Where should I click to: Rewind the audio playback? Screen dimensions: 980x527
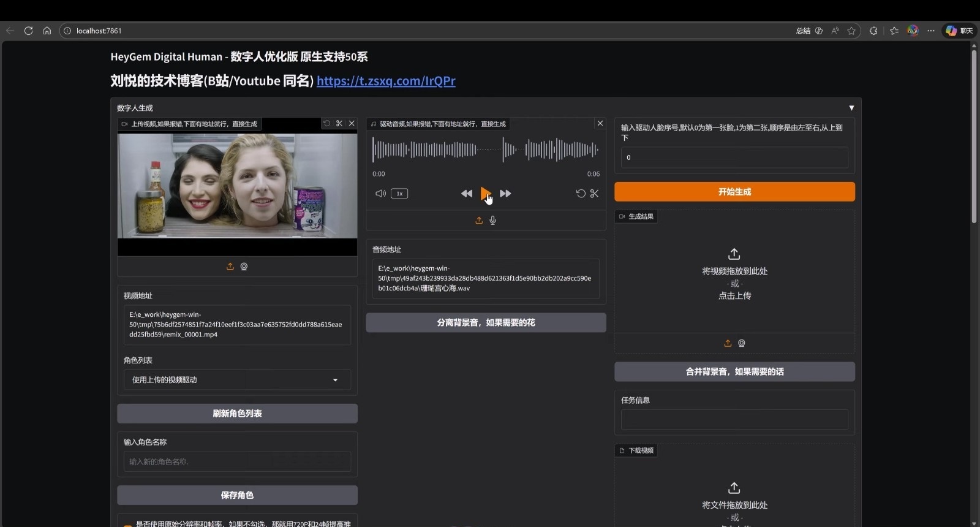[467, 194]
